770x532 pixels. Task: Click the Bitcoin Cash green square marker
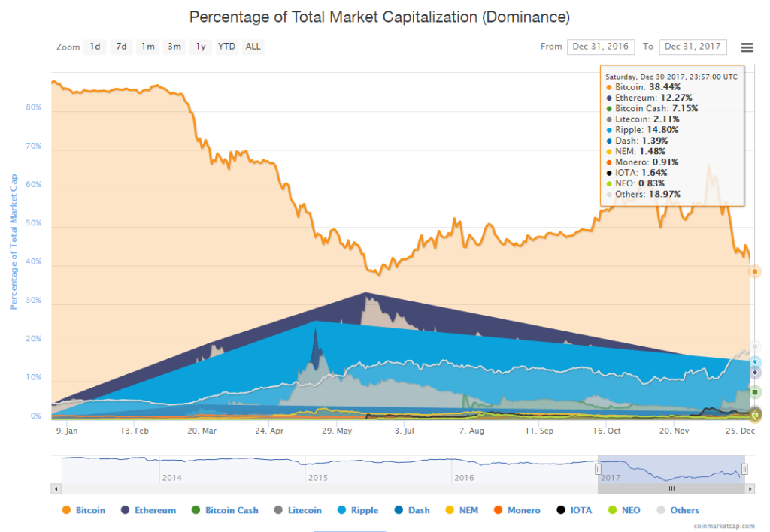754,391
